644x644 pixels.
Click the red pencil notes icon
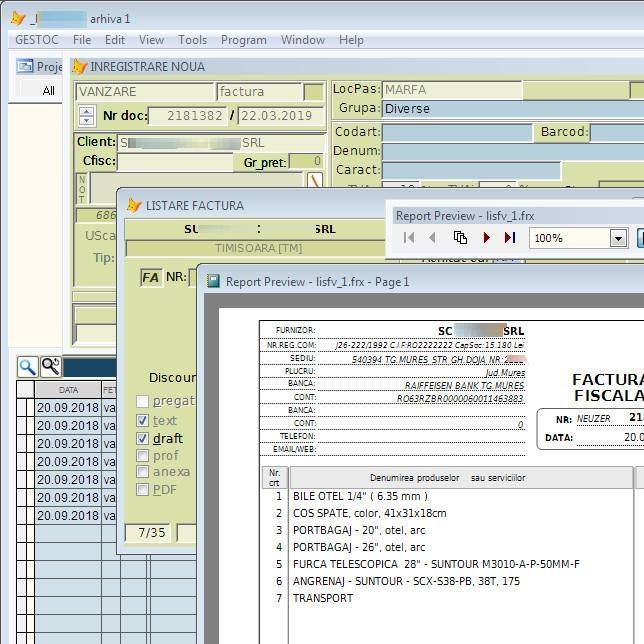(x=315, y=180)
